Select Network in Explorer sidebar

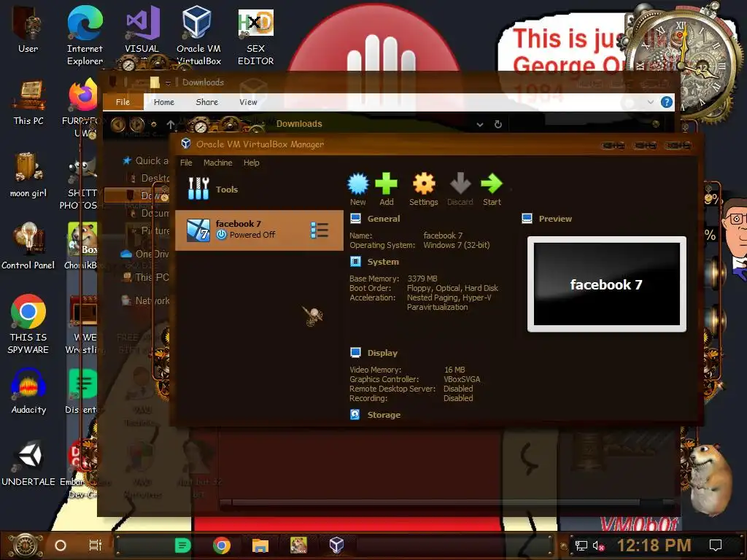click(x=146, y=300)
